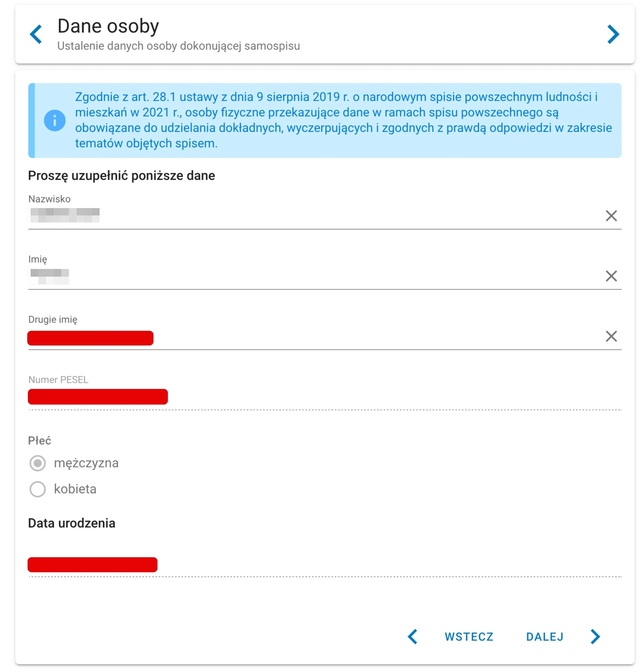644x672 pixels.
Task: Click the kobieta label text
Action: tap(75, 489)
